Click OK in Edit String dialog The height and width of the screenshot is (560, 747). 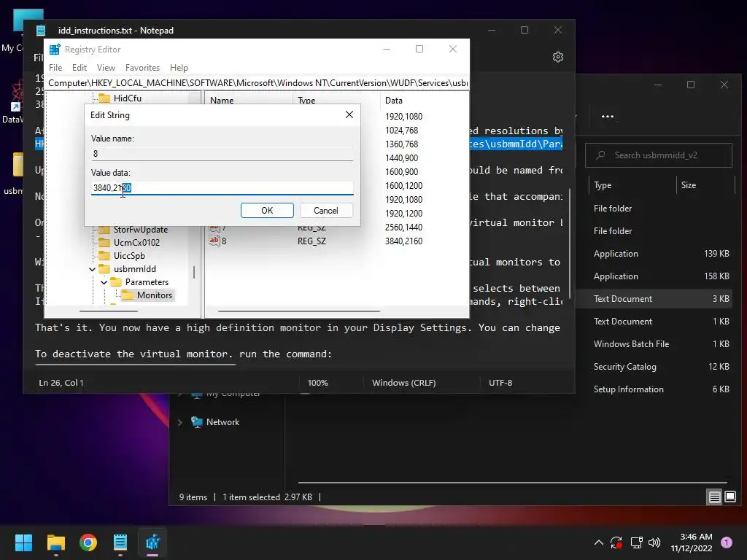point(267,211)
